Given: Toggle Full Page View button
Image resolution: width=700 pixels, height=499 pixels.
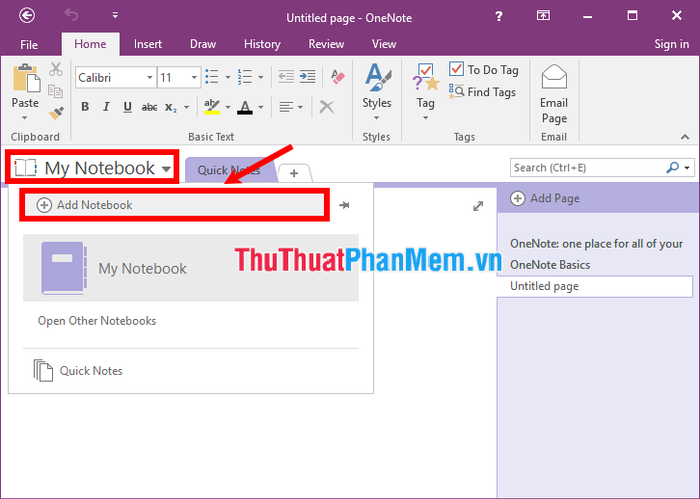Looking at the screenshot, I should (543, 16).
